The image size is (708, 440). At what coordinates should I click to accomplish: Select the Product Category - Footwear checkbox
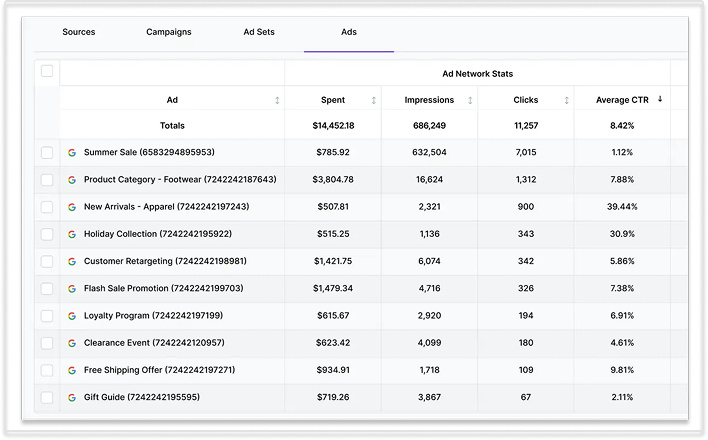click(47, 180)
